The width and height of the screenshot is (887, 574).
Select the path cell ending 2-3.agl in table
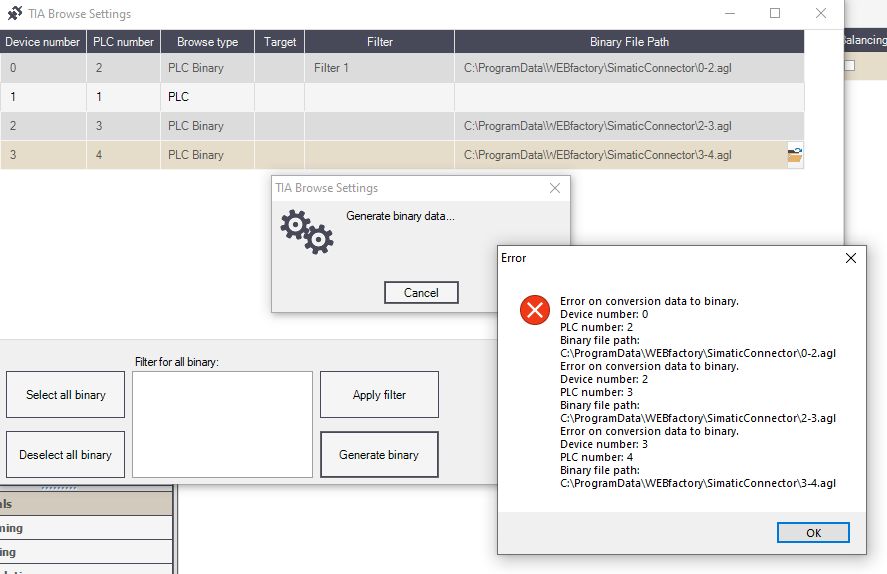[629, 126]
